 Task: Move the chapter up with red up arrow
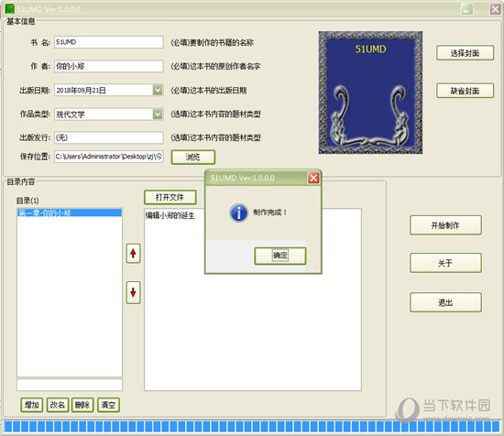pyautogui.click(x=133, y=254)
